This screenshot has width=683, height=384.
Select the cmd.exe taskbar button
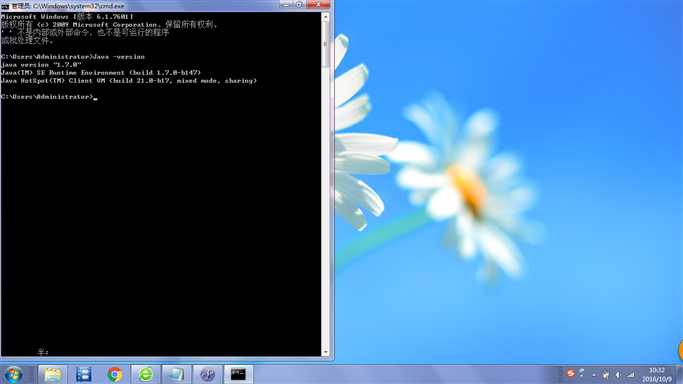click(238, 374)
